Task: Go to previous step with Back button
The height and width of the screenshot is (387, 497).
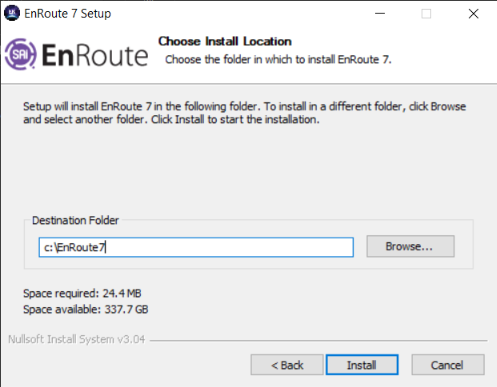Action: coord(287,365)
